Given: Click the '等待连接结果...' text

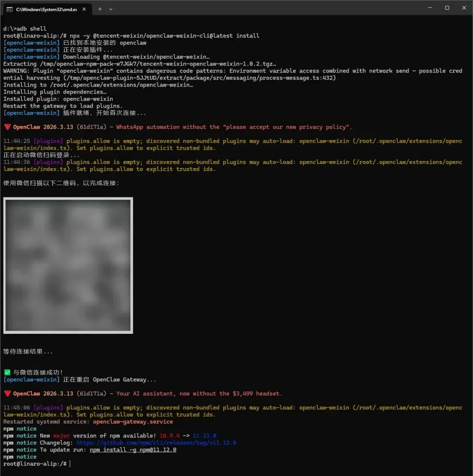Looking at the screenshot, I should (x=28, y=352).
